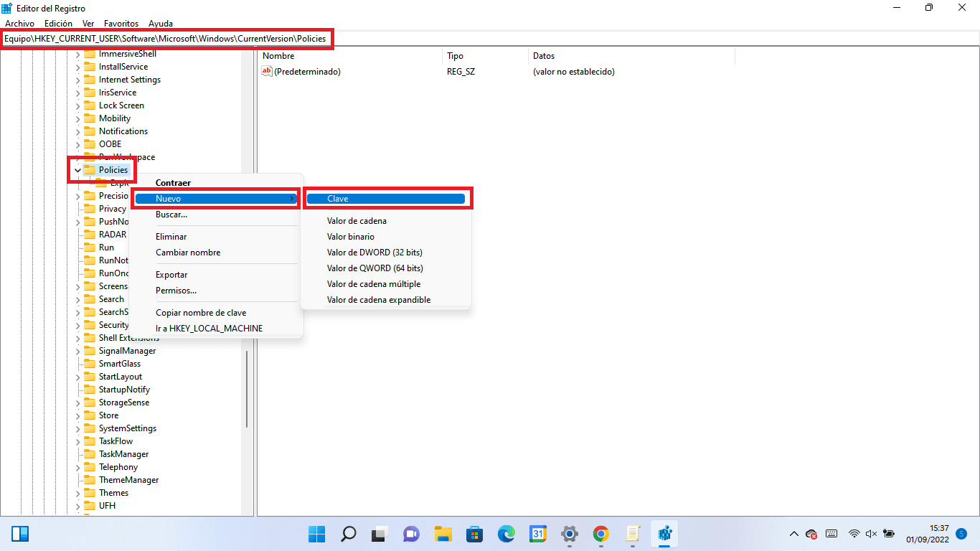Click the (Predeterminado) string value icon
Viewport: 980px width, 551px height.
pyautogui.click(x=267, y=71)
